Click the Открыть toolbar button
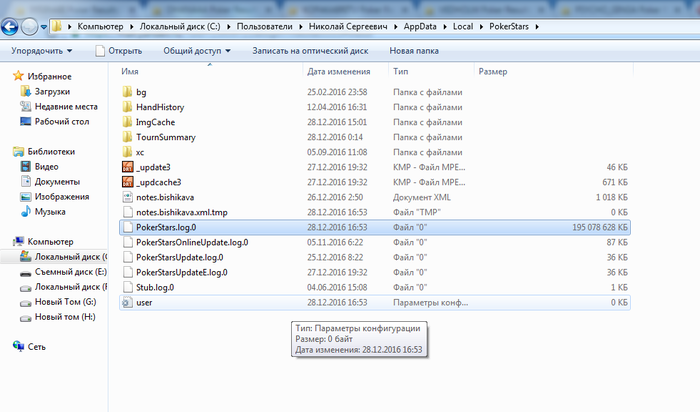 [x=119, y=51]
